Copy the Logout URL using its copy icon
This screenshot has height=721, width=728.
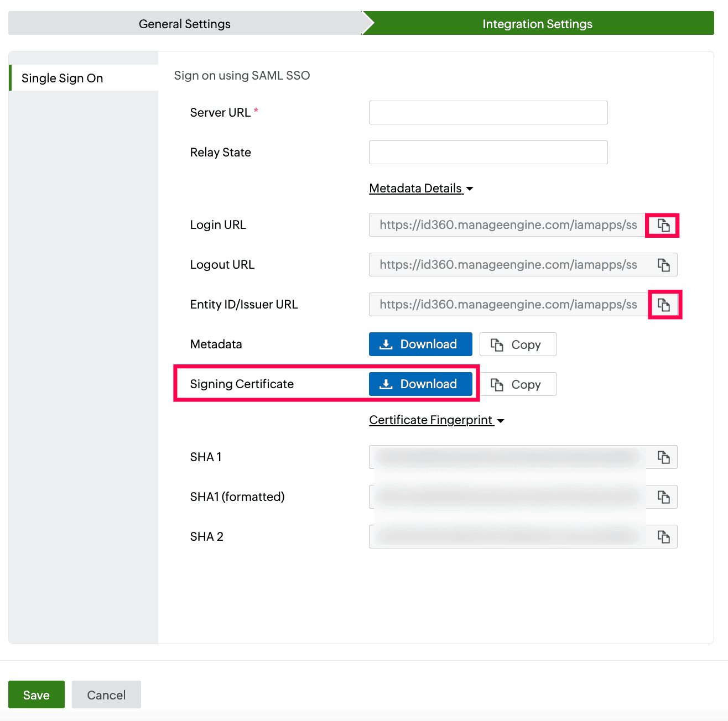click(663, 264)
